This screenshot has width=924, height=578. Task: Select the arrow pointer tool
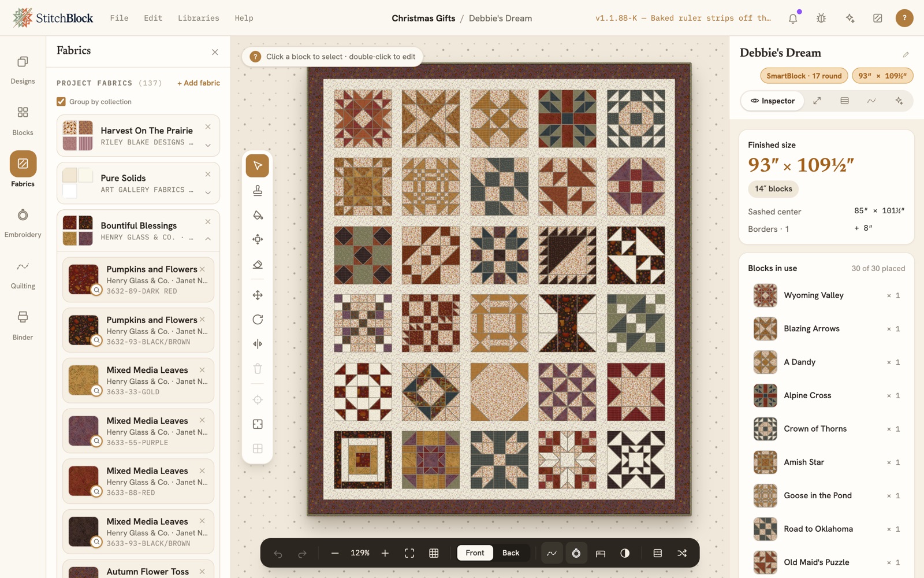coord(258,166)
